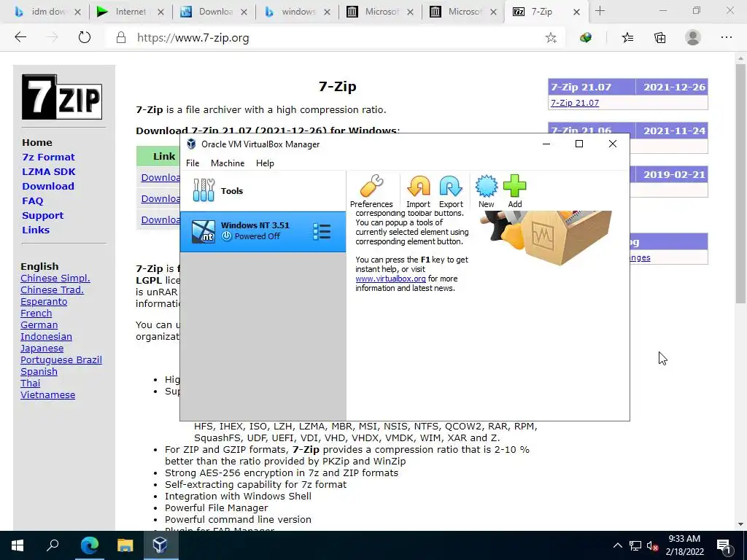Click the 7-Zip logo on the webpage

(x=62, y=97)
